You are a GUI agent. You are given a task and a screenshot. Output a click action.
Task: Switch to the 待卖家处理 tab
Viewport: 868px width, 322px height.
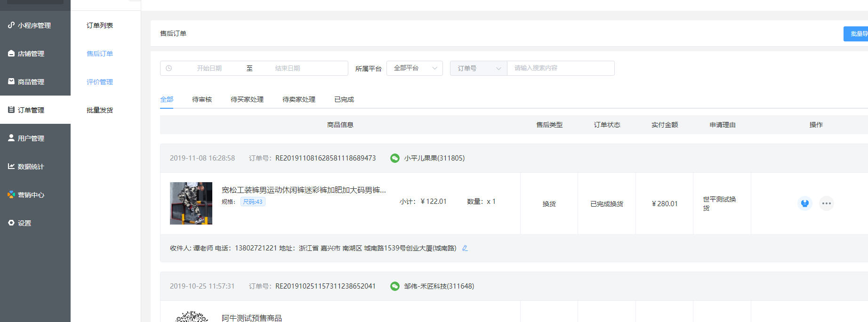coord(298,99)
